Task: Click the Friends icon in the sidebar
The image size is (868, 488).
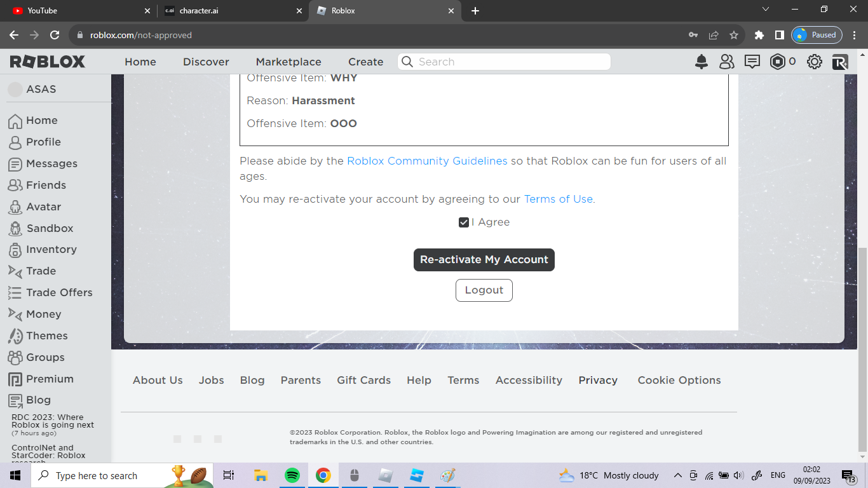Action: pyautogui.click(x=15, y=186)
